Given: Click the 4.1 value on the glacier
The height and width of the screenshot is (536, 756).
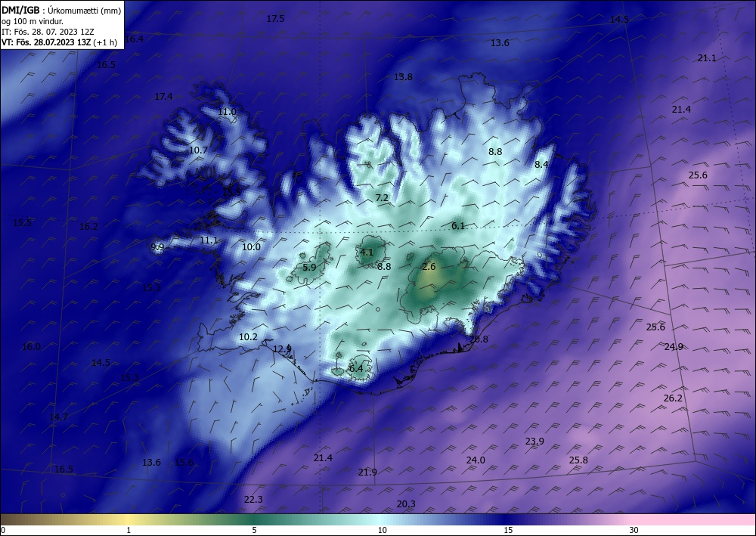Looking at the screenshot, I should pos(367,252).
